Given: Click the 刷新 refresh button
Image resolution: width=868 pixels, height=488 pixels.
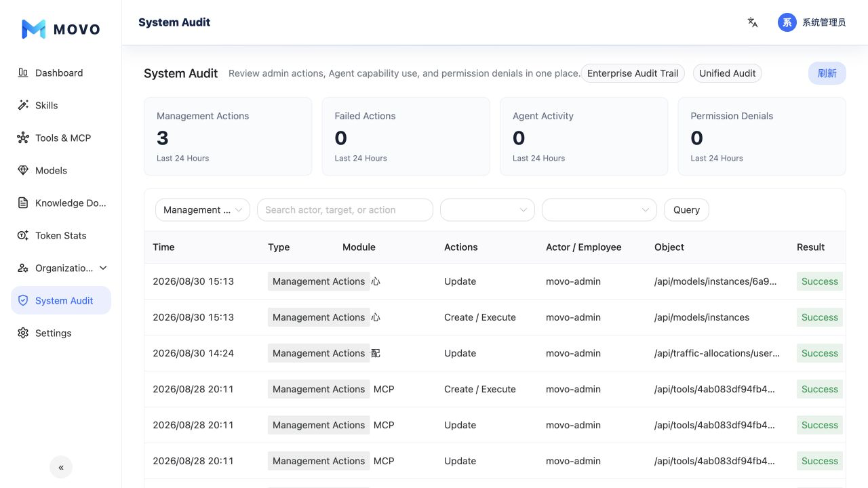Looking at the screenshot, I should point(827,73).
